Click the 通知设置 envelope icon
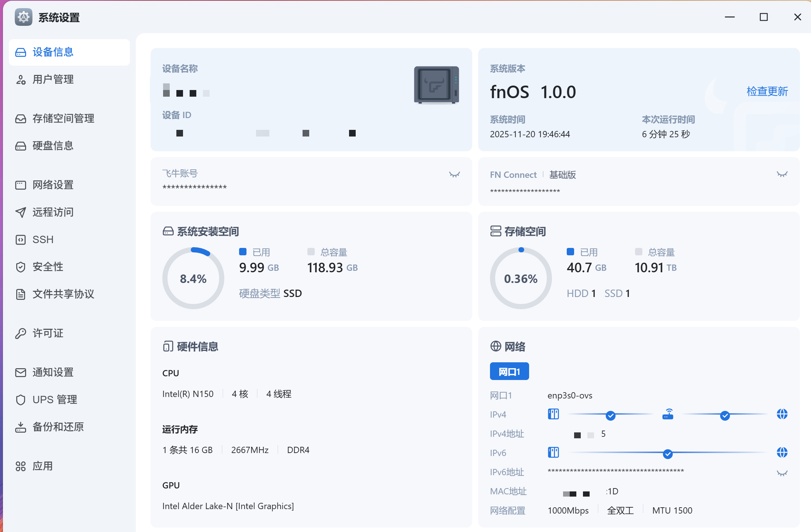811x532 pixels. pyautogui.click(x=21, y=373)
